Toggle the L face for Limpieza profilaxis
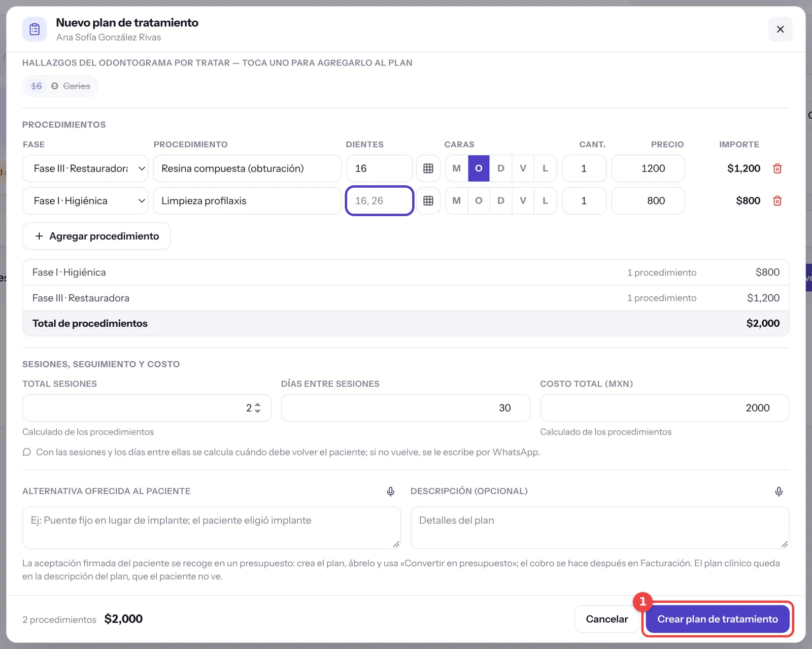This screenshot has height=649, width=812. (545, 201)
